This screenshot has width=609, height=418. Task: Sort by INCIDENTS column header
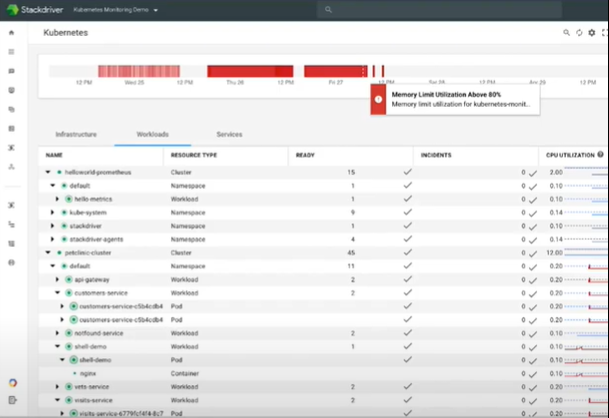click(436, 155)
